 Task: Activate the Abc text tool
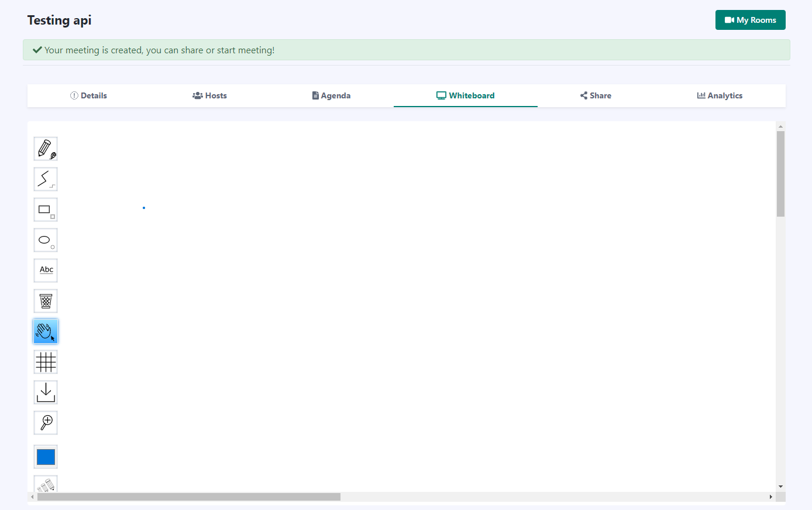[46, 271]
